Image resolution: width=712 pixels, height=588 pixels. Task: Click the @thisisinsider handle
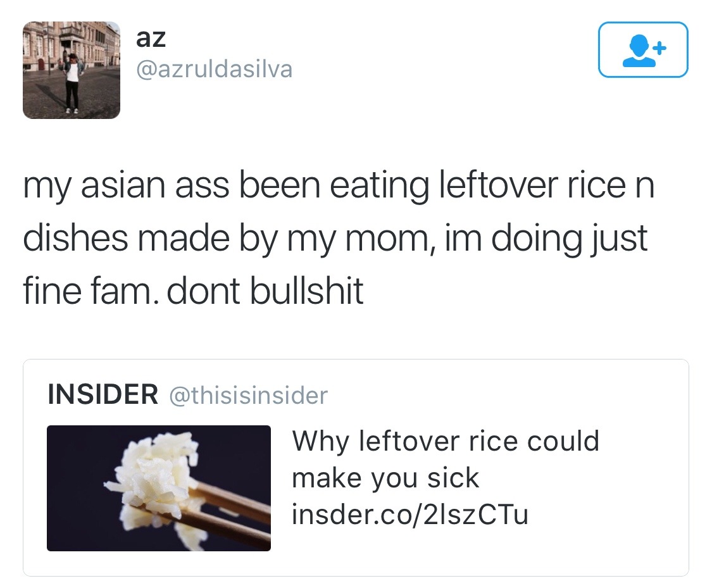click(x=248, y=396)
